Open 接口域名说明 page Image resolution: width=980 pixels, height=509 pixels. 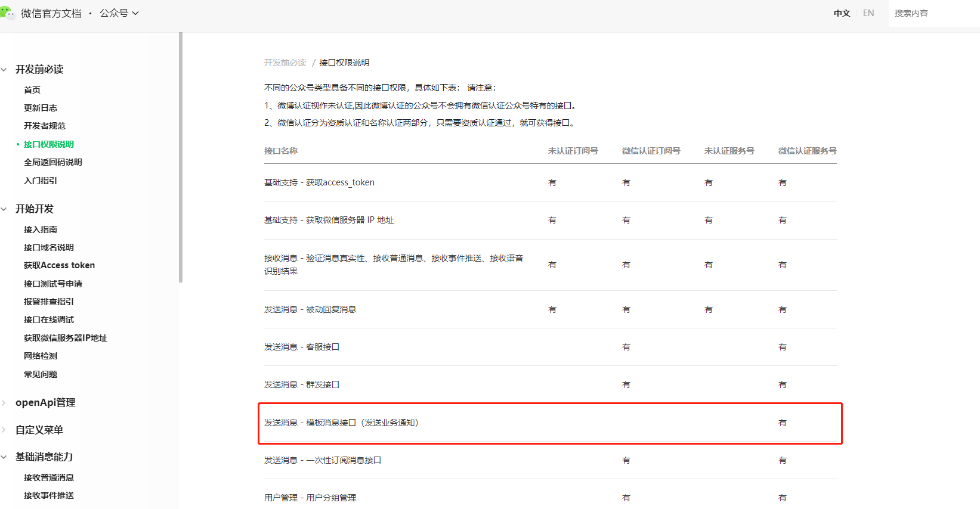[49, 247]
